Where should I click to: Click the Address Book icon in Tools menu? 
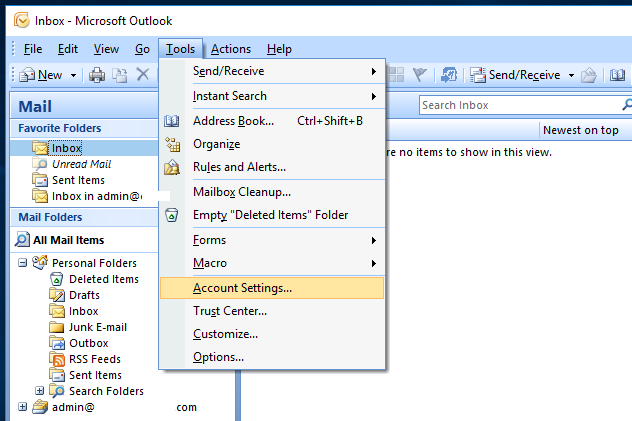coord(172,121)
